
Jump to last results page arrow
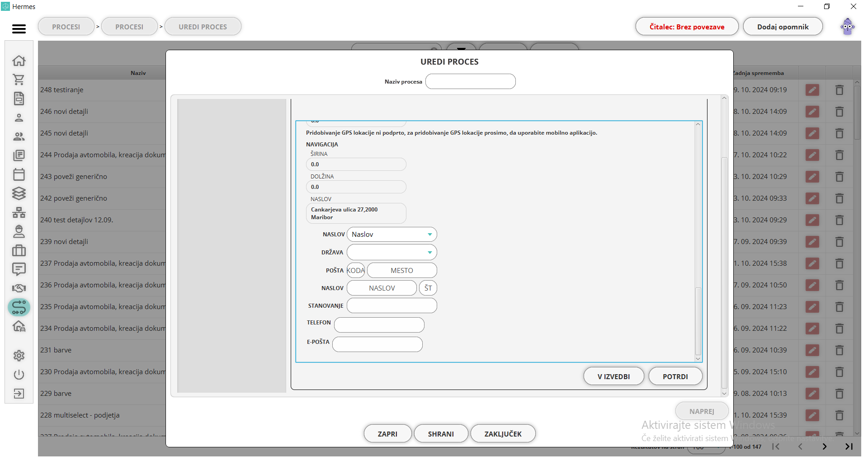(849, 446)
